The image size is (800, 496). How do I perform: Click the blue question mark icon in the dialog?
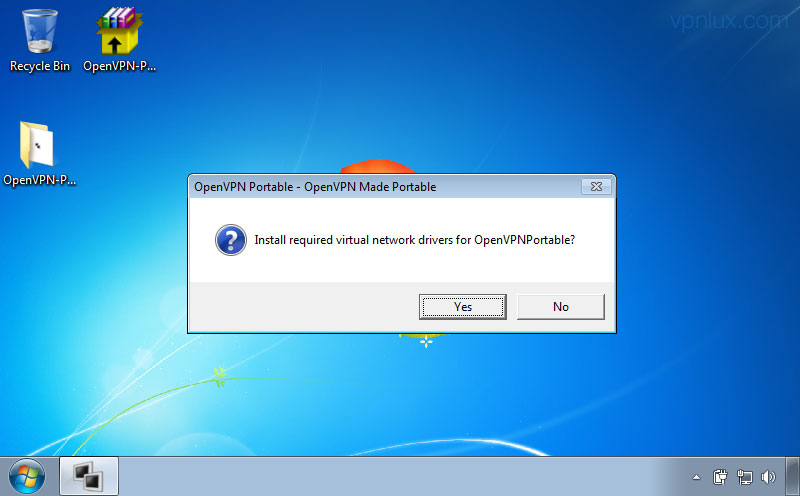coord(231,240)
